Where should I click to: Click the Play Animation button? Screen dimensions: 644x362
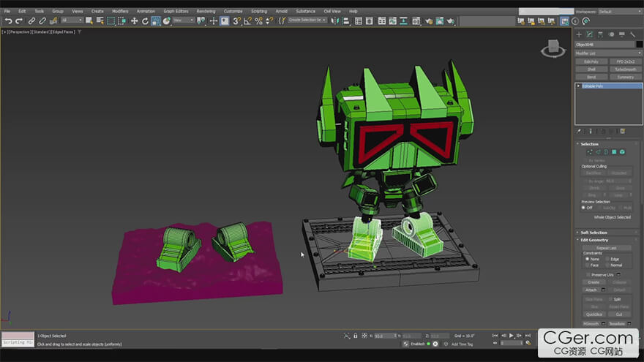pyautogui.click(x=512, y=336)
